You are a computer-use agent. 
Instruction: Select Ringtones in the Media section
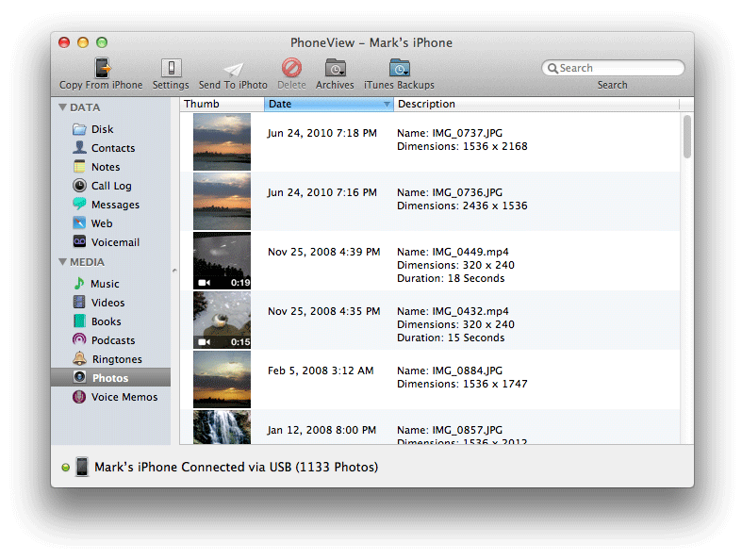116,359
